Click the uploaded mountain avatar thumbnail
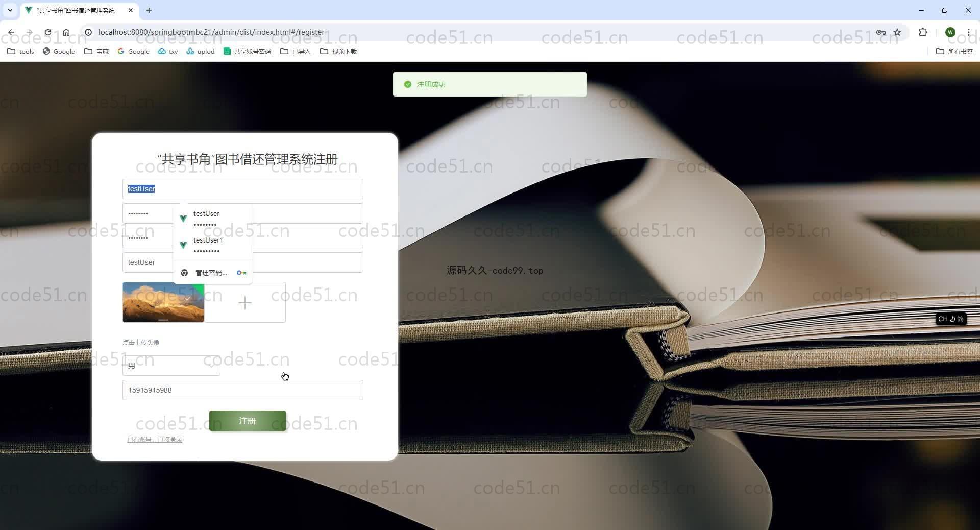This screenshot has height=530, width=980. [x=163, y=302]
